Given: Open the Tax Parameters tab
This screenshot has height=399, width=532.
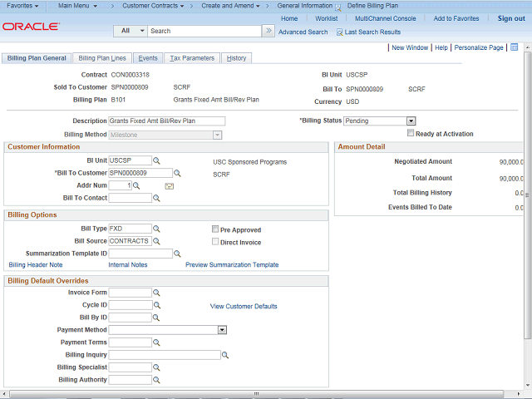Looking at the screenshot, I should [x=192, y=58].
